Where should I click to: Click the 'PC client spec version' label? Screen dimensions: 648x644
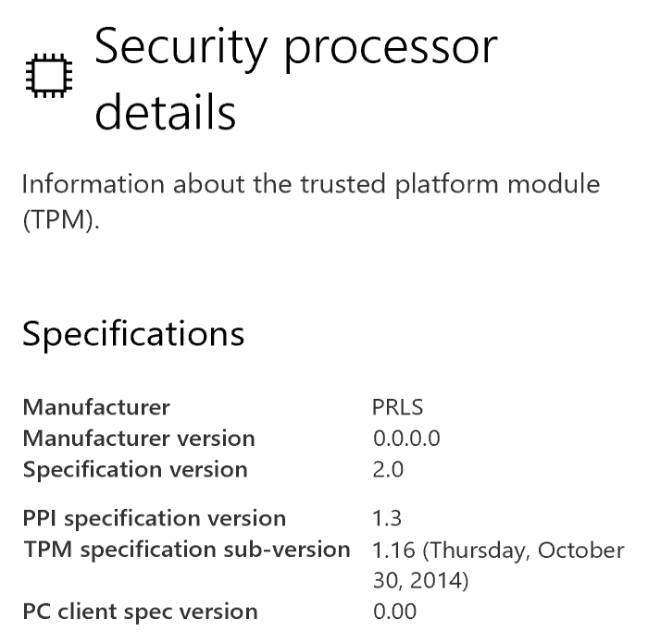pos(140,612)
